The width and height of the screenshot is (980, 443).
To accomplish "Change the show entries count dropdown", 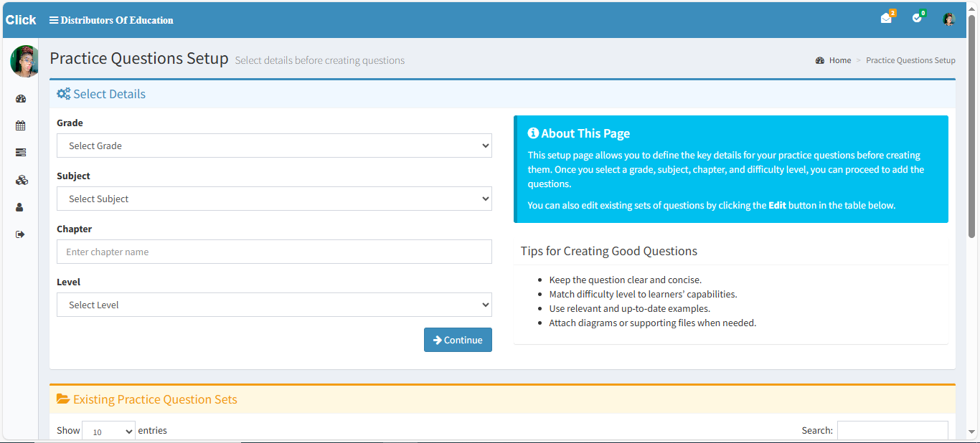I will coord(108,432).
